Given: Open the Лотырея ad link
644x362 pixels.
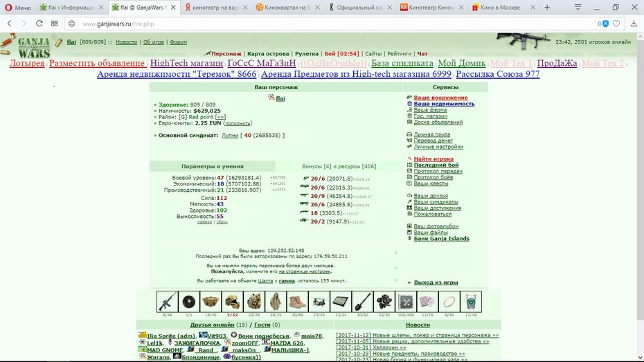Looking at the screenshot, I should [x=27, y=63].
